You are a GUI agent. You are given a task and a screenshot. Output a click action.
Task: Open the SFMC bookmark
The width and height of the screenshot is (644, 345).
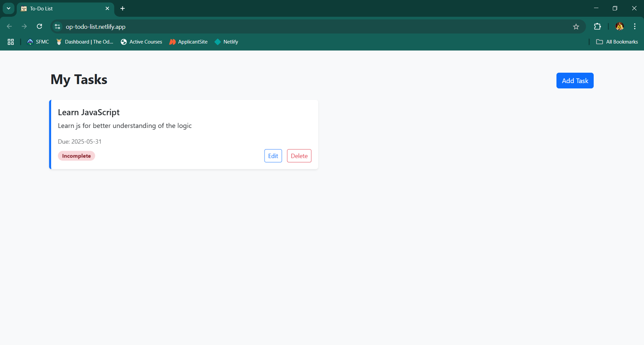[x=38, y=42]
